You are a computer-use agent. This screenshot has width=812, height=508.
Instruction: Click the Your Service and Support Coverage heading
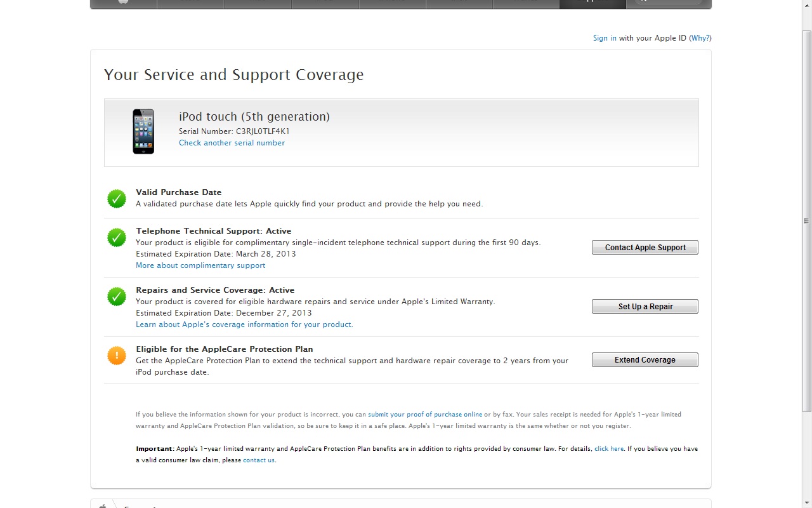coord(234,75)
